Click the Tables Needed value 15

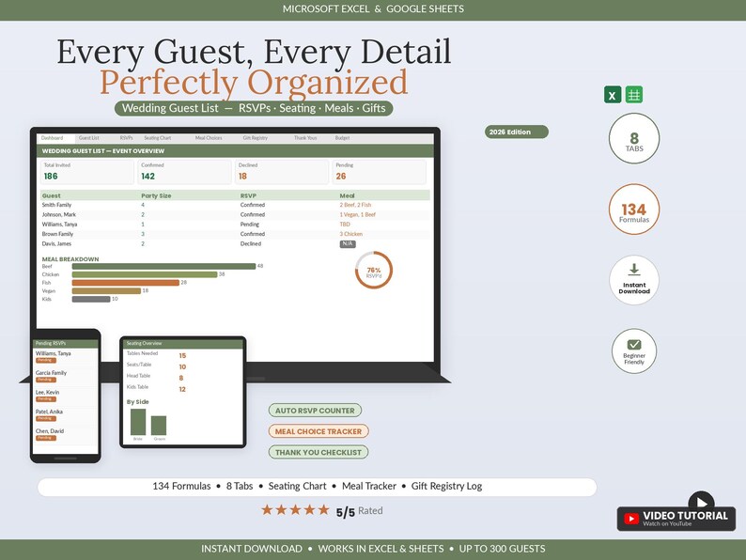[x=182, y=356]
